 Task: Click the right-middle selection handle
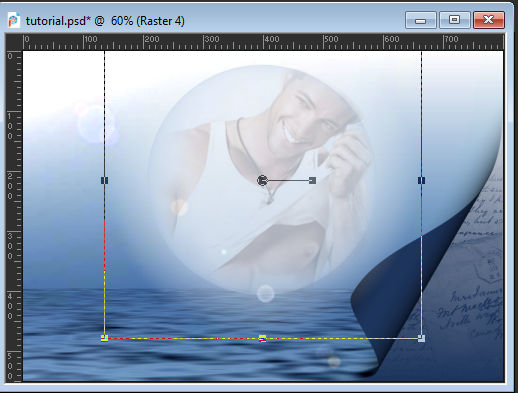[421, 180]
